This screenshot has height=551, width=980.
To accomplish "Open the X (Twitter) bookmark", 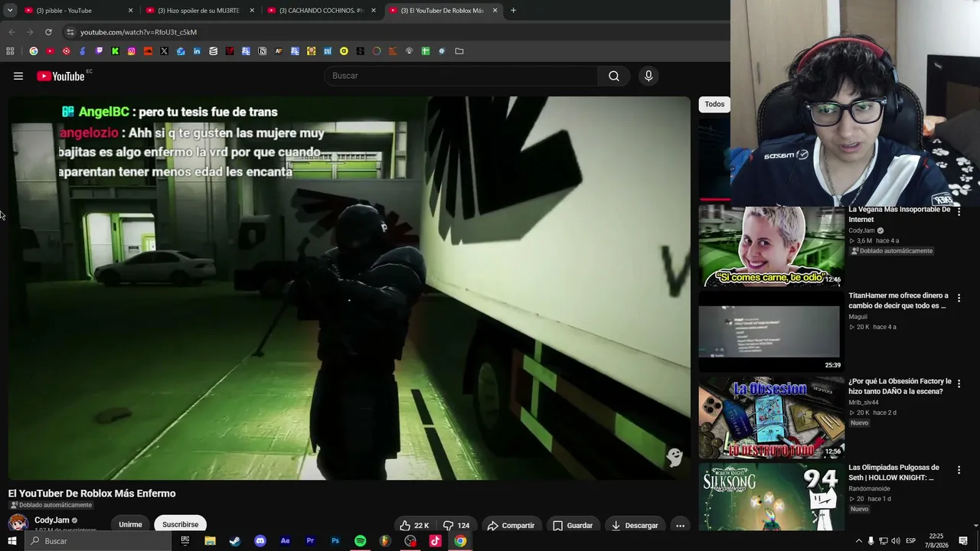I will point(164,51).
